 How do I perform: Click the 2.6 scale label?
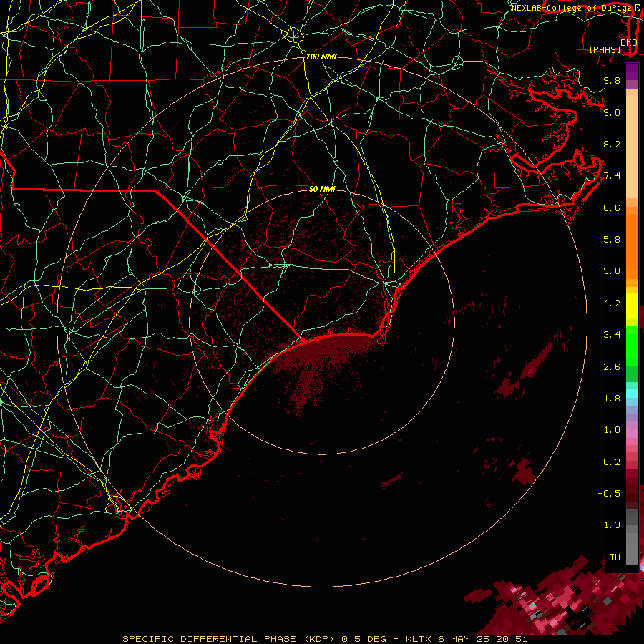coord(612,367)
